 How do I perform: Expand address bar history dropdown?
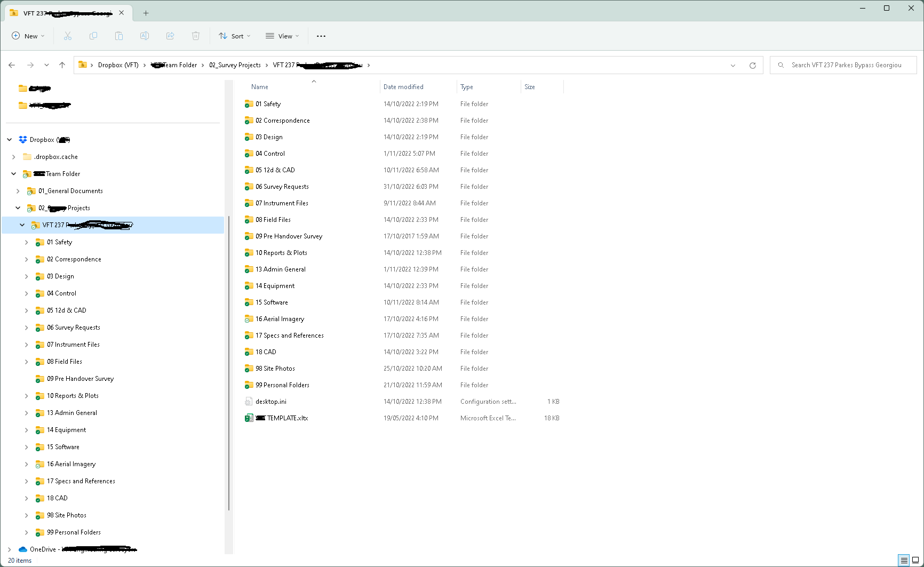pyautogui.click(x=733, y=65)
